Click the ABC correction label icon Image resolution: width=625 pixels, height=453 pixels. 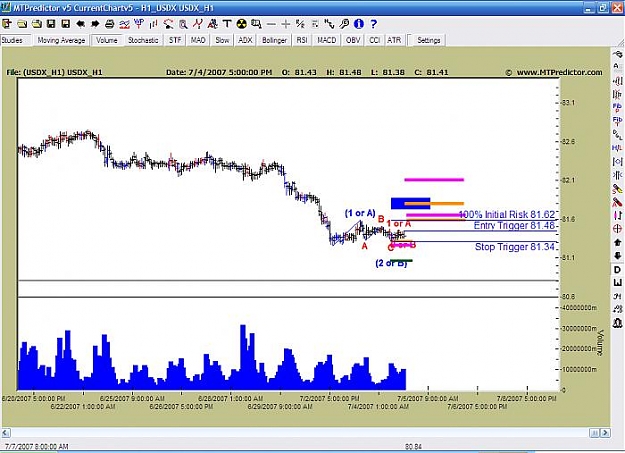click(212, 24)
